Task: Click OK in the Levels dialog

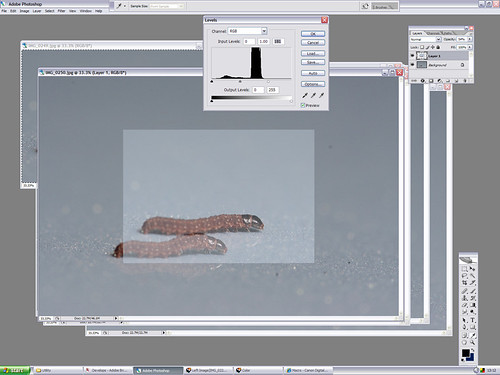Action: tap(313, 34)
